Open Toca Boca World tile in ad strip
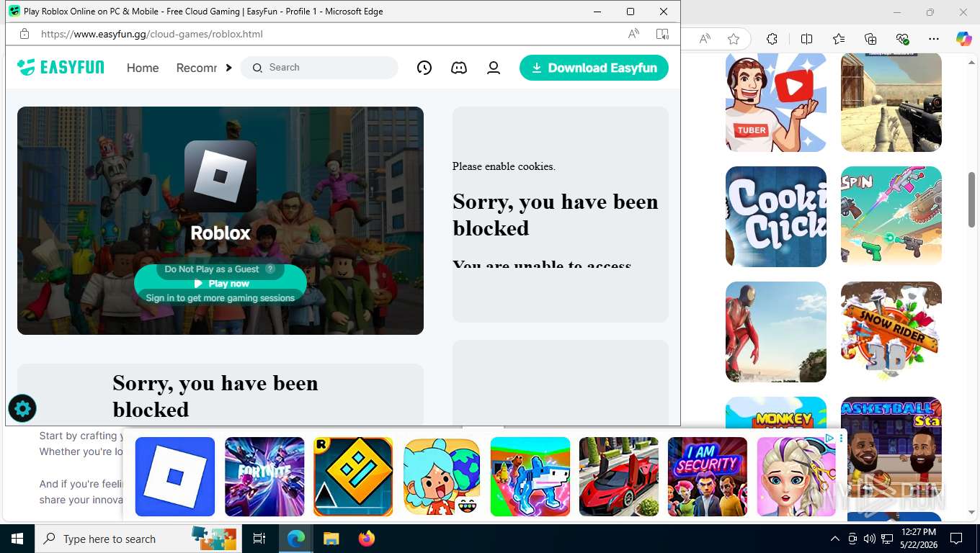 click(442, 477)
